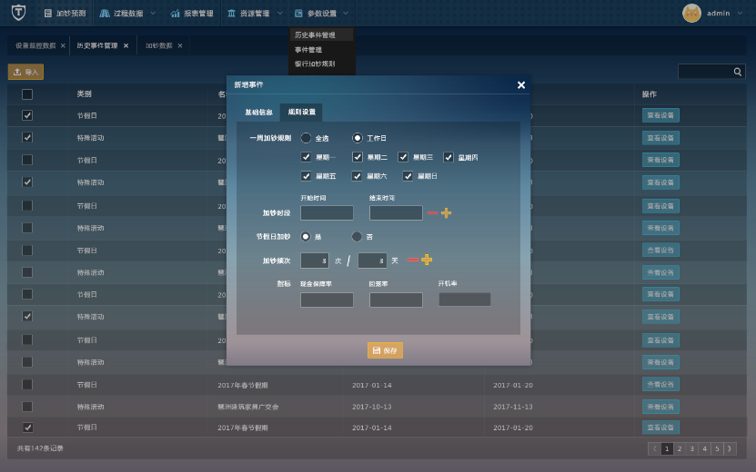Add a time period with plus icon in 加钞时段 row
The height and width of the screenshot is (472, 756).
point(446,213)
